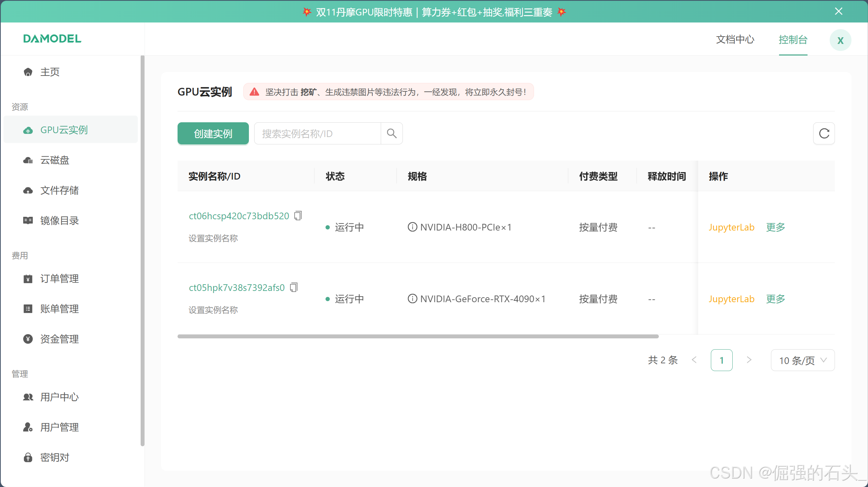Click the table horizontal scrollbar

click(x=418, y=336)
